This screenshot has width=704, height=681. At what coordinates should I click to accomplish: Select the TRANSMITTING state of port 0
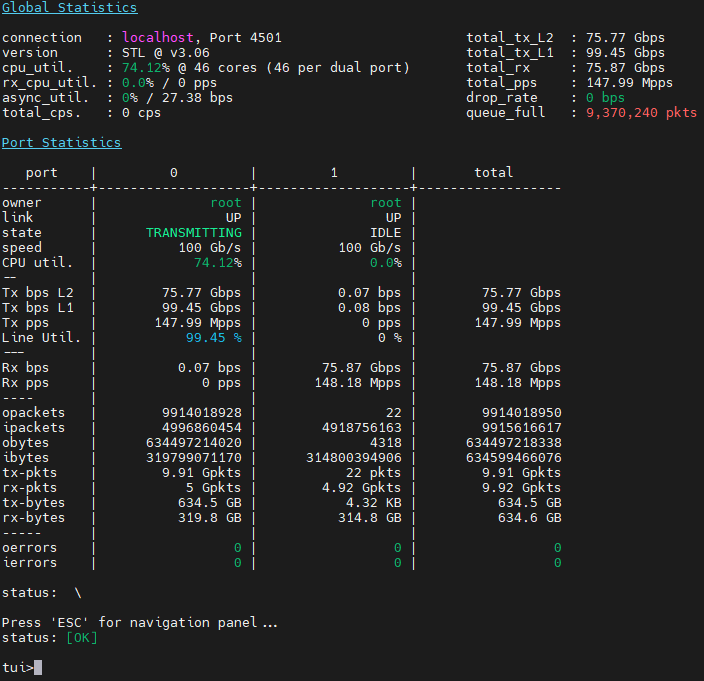click(193, 233)
